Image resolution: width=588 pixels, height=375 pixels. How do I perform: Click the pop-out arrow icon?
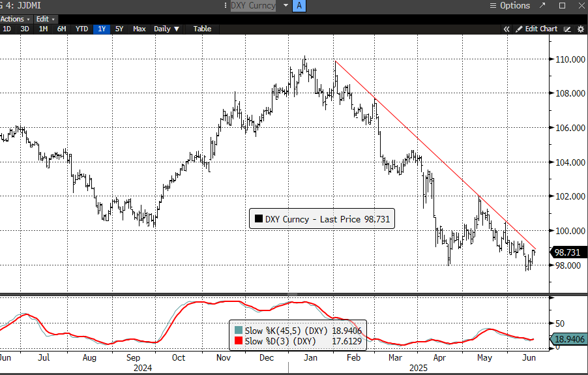click(542, 6)
